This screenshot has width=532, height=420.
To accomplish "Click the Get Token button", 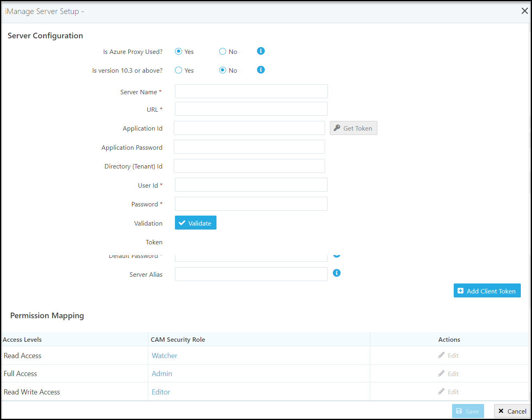I will click(x=353, y=128).
